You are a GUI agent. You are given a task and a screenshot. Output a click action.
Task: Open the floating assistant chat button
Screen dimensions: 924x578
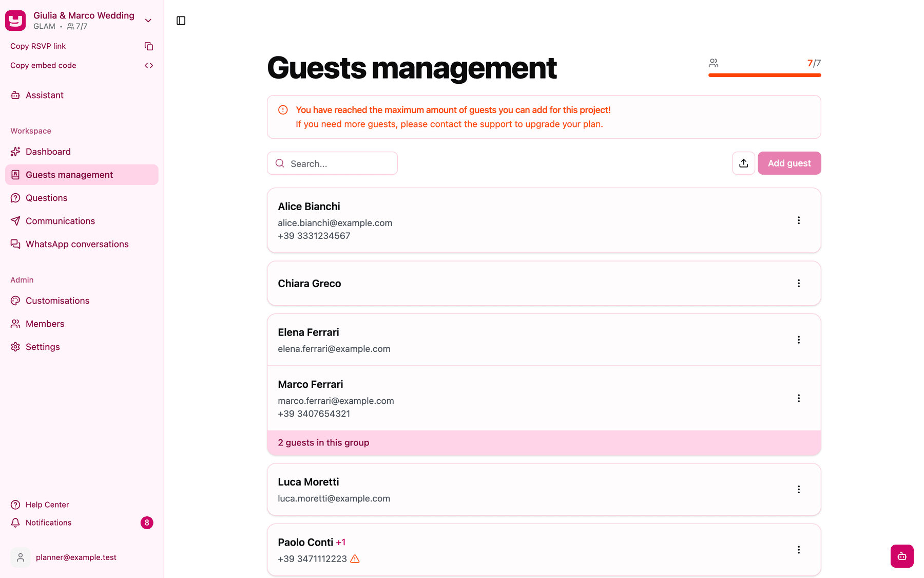pyautogui.click(x=902, y=556)
